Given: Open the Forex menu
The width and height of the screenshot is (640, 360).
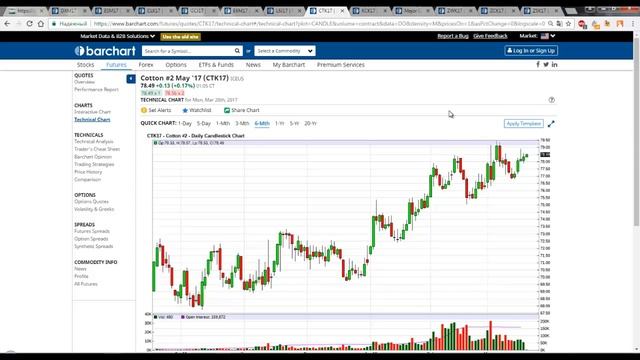Looking at the screenshot, I should pyautogui.click(x=146, y=65).
